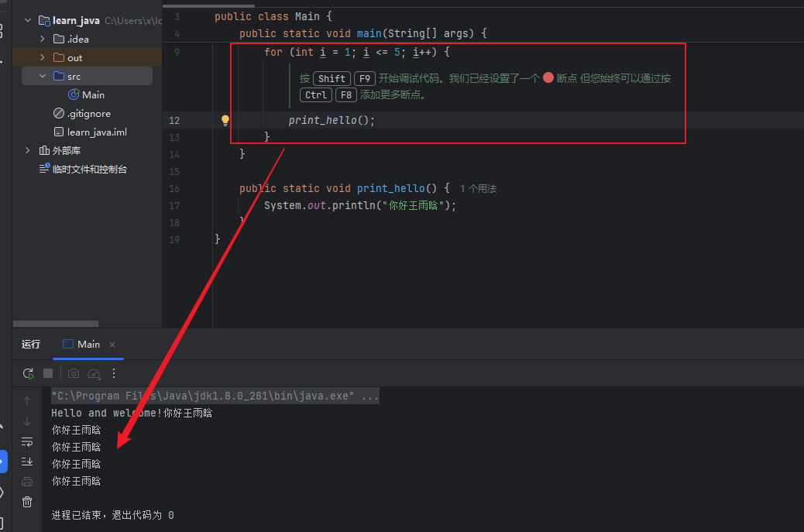Click line number 12 in gutter
The height and width of the screenshot is (532, 804).
pos(174,121)
